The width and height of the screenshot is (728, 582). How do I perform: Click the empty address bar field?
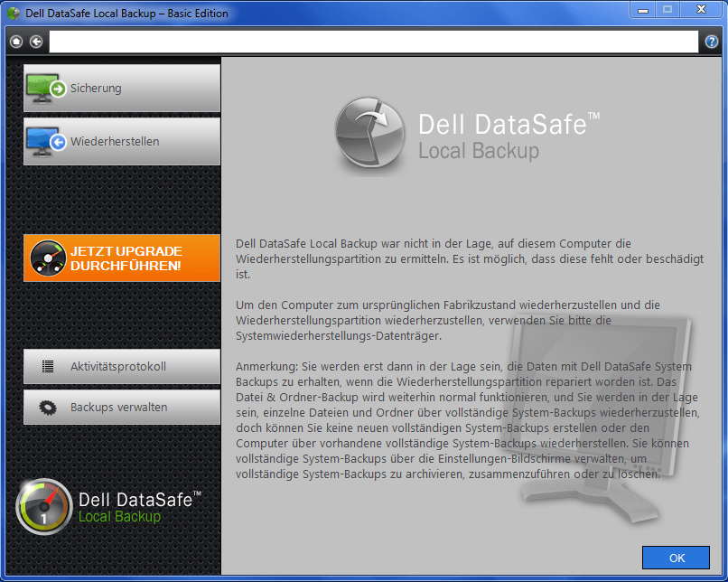374,42
